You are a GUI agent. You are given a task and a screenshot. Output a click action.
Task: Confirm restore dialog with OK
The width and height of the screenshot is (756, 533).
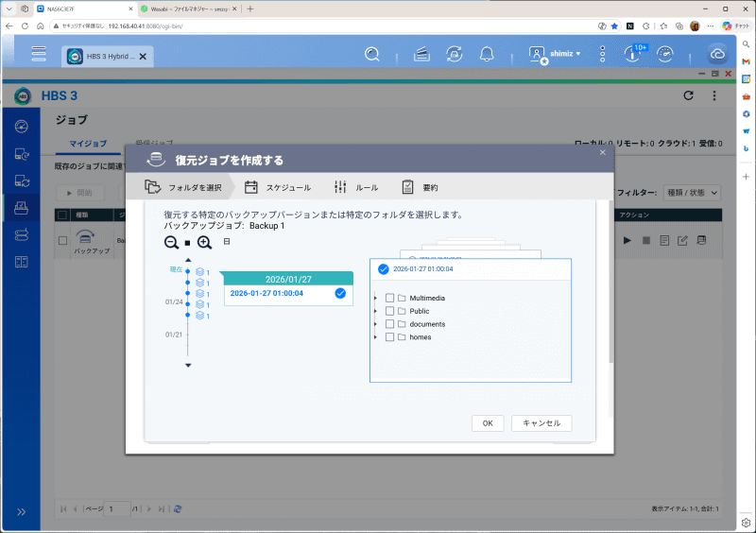tap(488, 423)
